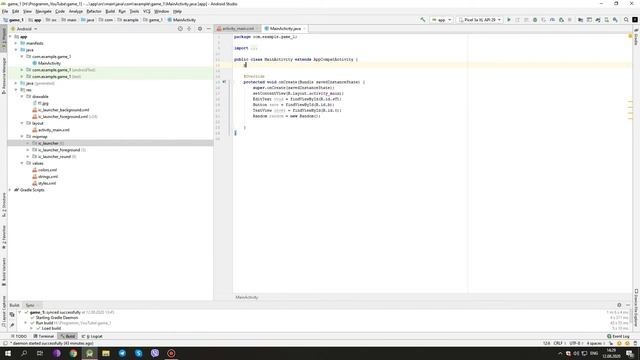This screenshot has width=640, height=360.
Task: Click the Search Everywhere magnifier icon
Action: [x=626, y=20]
